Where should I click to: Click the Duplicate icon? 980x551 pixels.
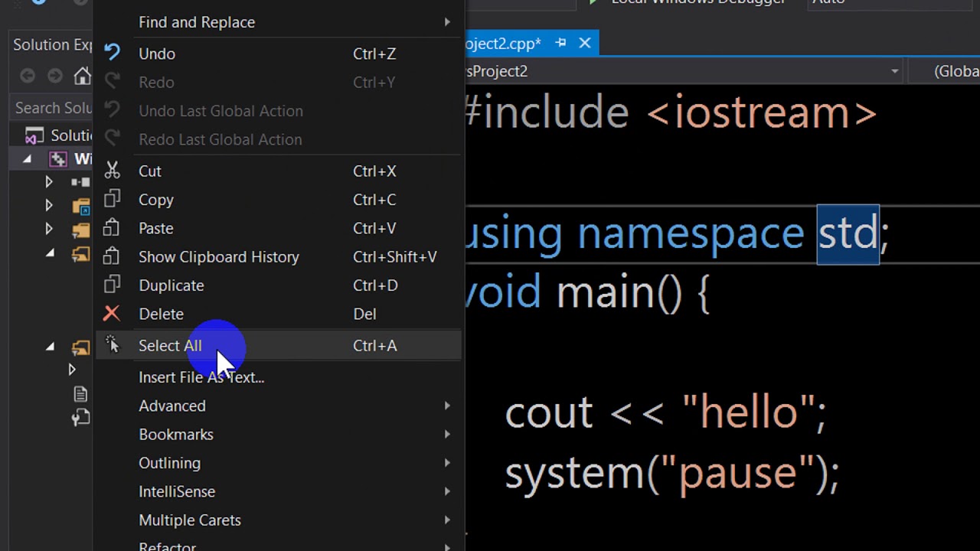112,285
